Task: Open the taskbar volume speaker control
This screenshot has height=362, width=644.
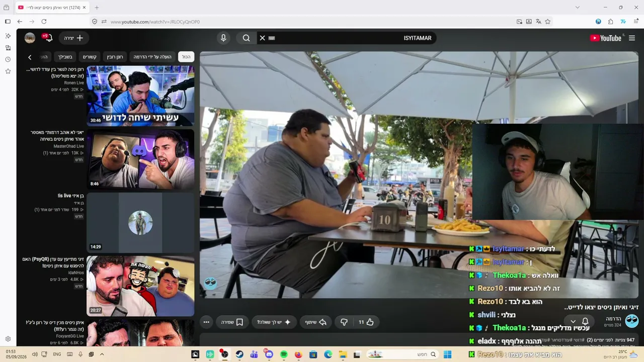Action: coord(35,354)
